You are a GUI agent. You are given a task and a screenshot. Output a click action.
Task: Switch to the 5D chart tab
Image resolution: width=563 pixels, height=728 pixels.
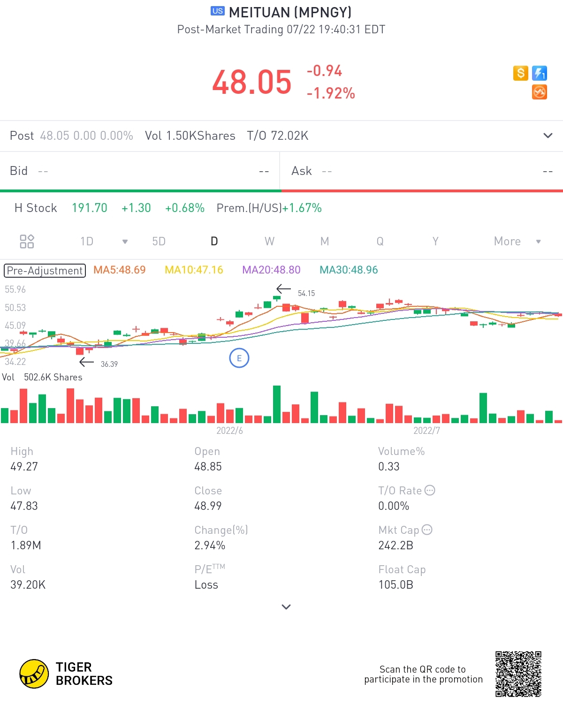(x=159, y=241)
